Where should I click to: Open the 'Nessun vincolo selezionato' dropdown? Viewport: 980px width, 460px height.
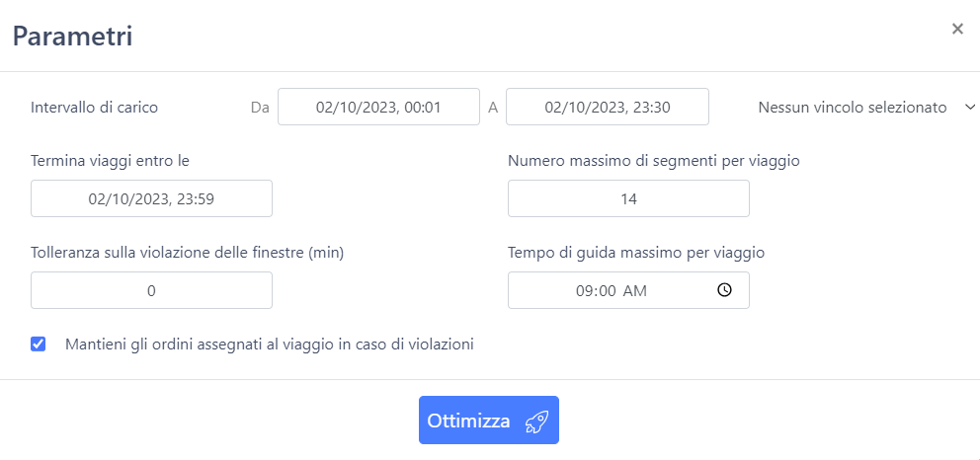click(866, 107)
